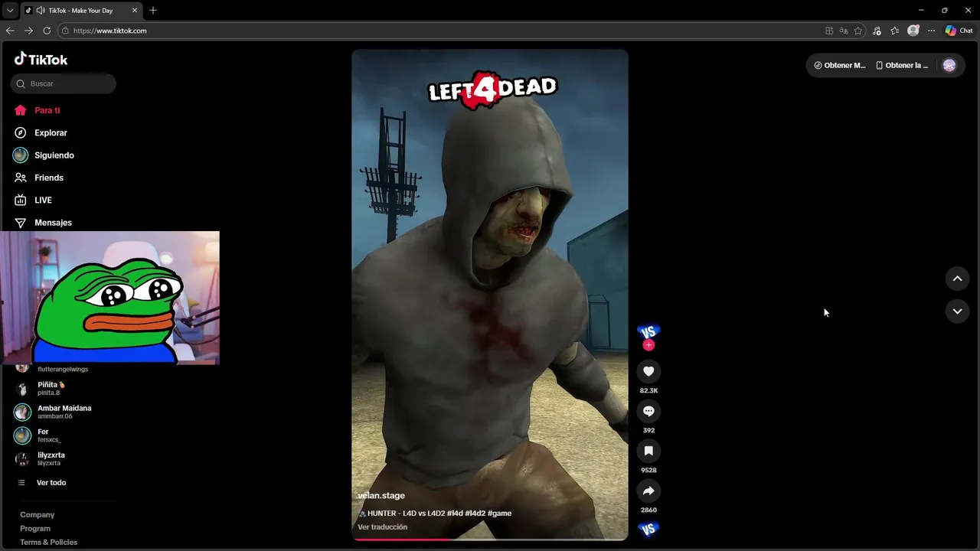Open the #game hashtag
This screenshot has width=980, height=551.
click(499, 514)
